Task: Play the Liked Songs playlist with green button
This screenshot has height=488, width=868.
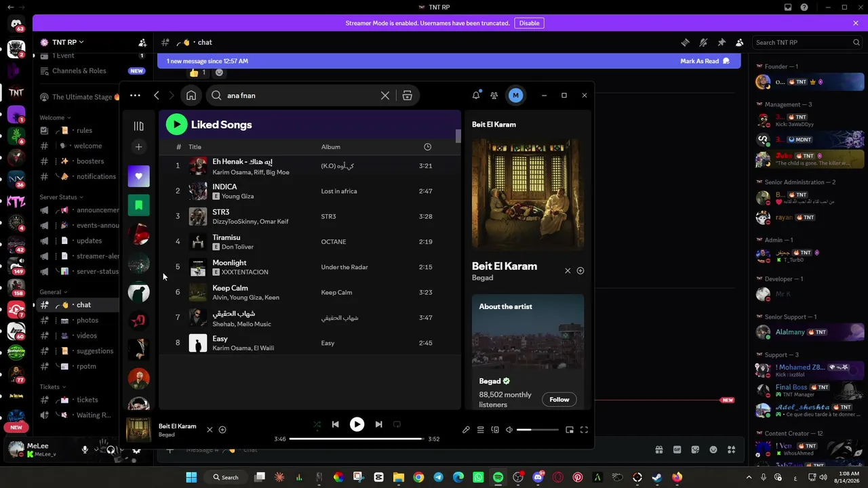Action: [x=176, y=124]
